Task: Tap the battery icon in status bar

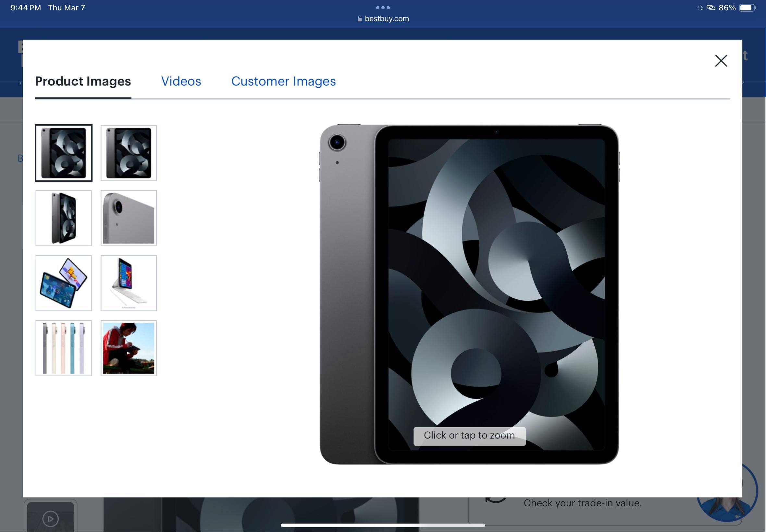Action: click(747, 8)
